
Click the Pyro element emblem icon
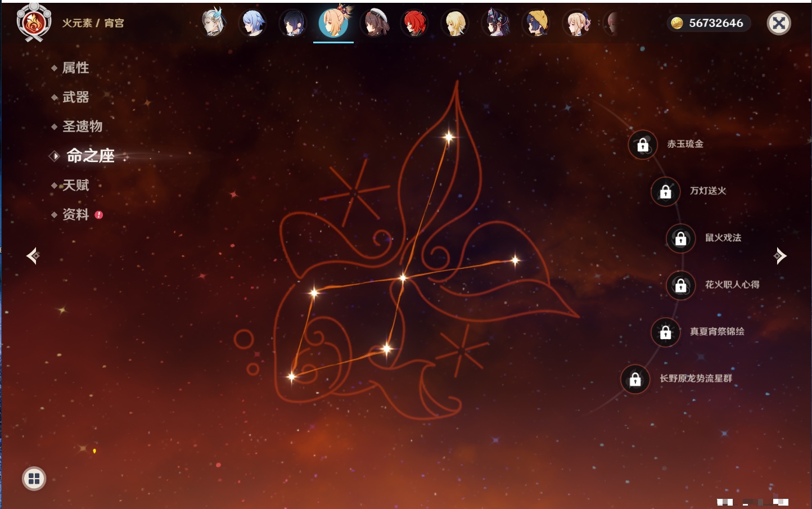pyautogui.click(x=34, y=22)
